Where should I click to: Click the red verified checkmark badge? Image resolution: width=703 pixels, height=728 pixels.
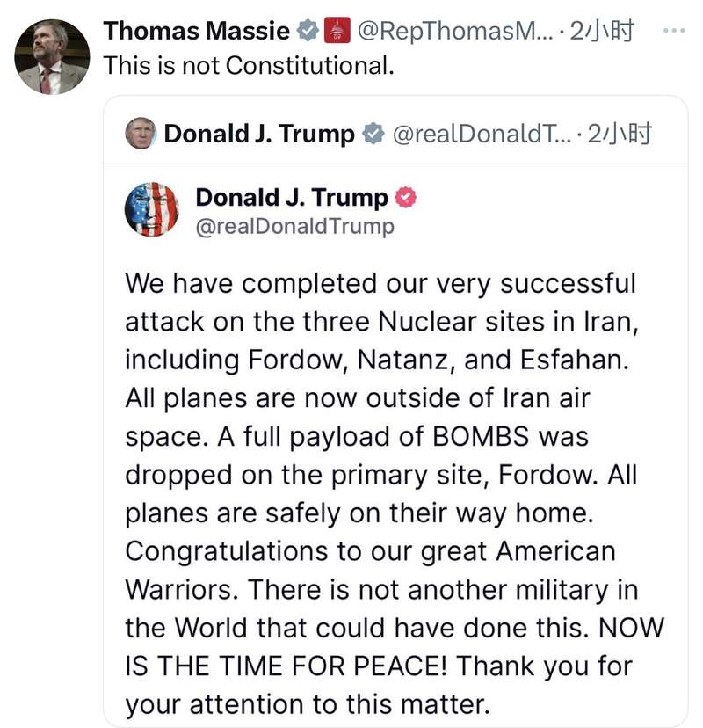405,198
